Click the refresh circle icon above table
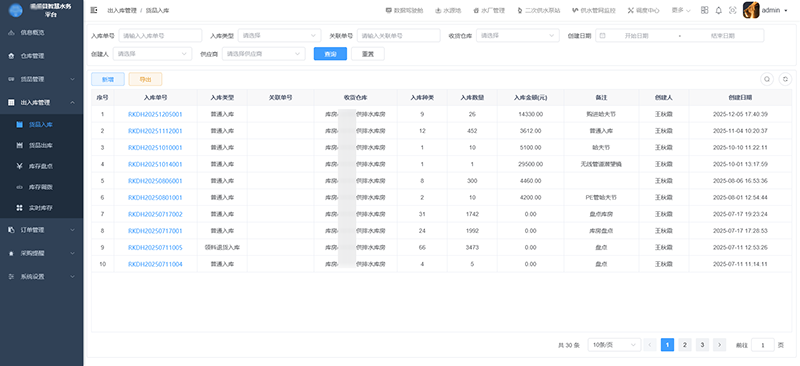800x366 pixels. click(x=785, y=79)
